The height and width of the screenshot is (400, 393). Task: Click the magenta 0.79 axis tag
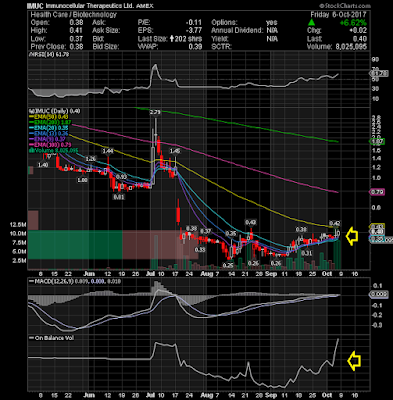(x=378, y=192)
